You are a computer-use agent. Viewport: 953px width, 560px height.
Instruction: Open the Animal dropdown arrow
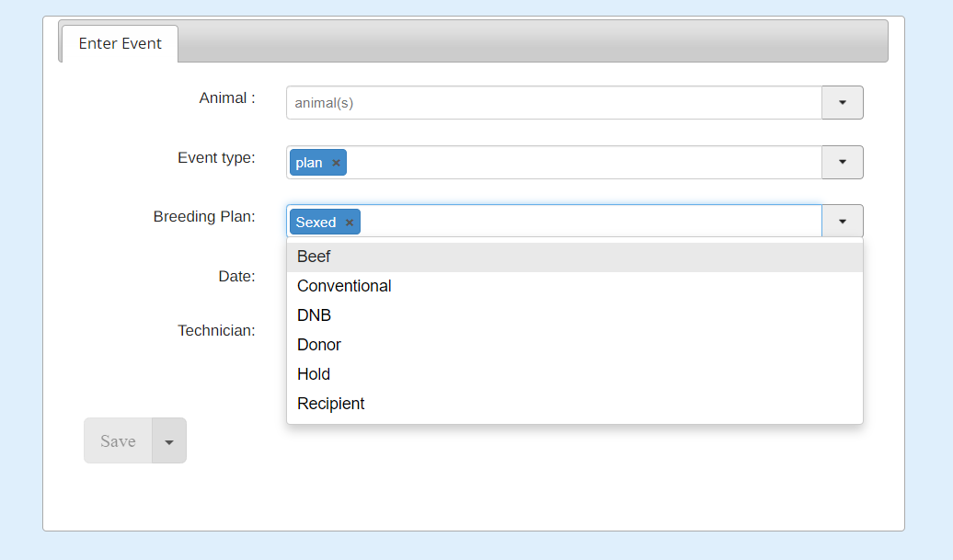tap(842, 103)
